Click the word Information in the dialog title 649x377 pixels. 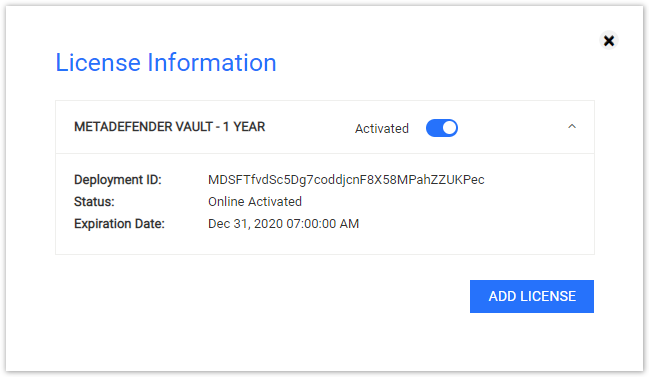pos(212,62)
